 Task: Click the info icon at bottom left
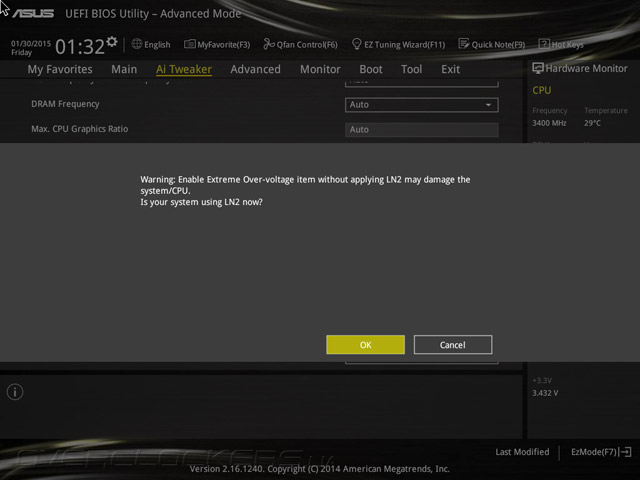coord(15,392)
